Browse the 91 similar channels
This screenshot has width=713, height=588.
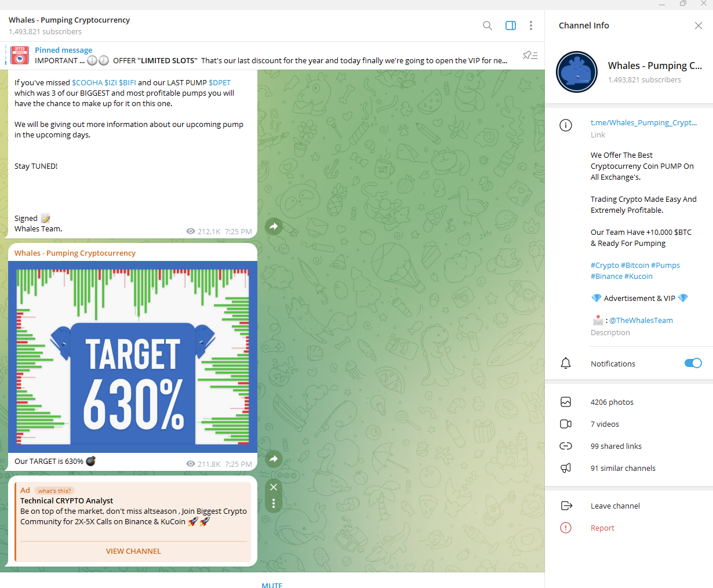(x=623, y=468)
